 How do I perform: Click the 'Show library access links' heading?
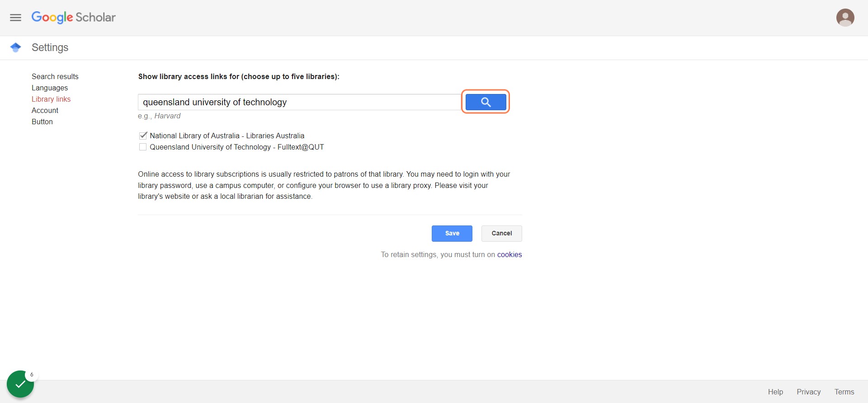coord(239,77)
